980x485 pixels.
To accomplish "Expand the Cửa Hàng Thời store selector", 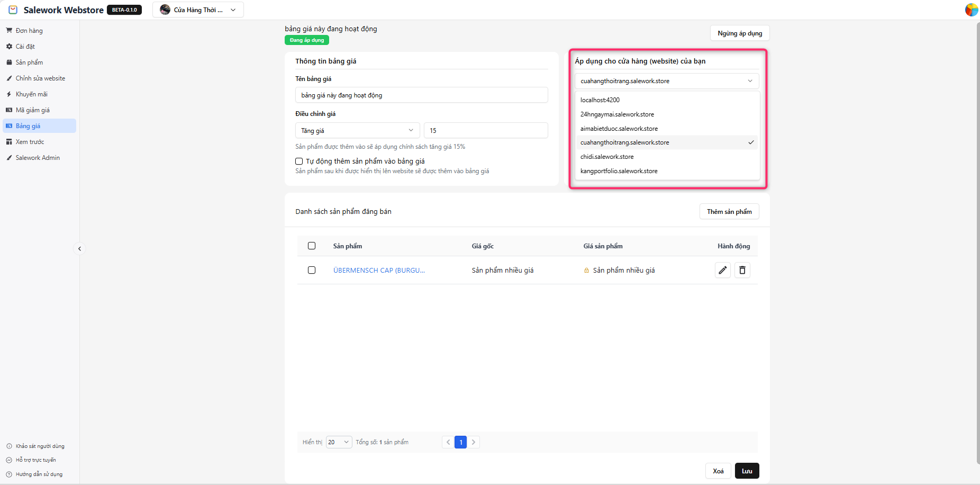I will 198,10.
